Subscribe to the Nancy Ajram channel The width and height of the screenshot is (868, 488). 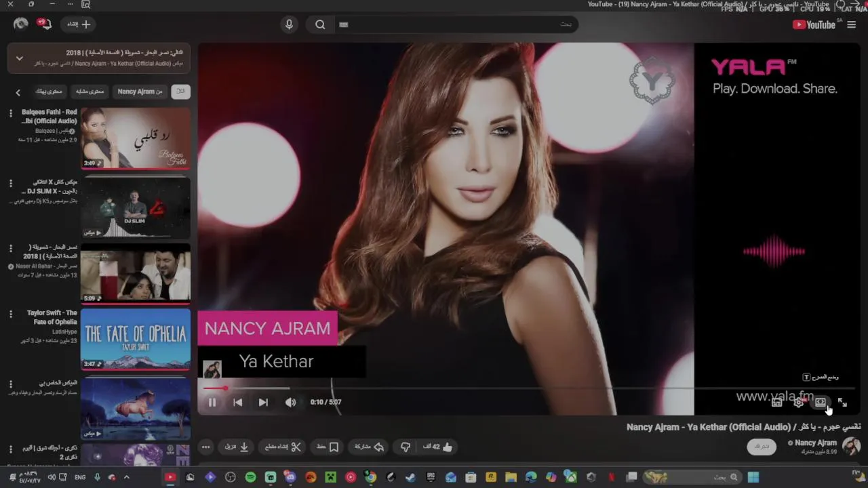pos(762,447)
